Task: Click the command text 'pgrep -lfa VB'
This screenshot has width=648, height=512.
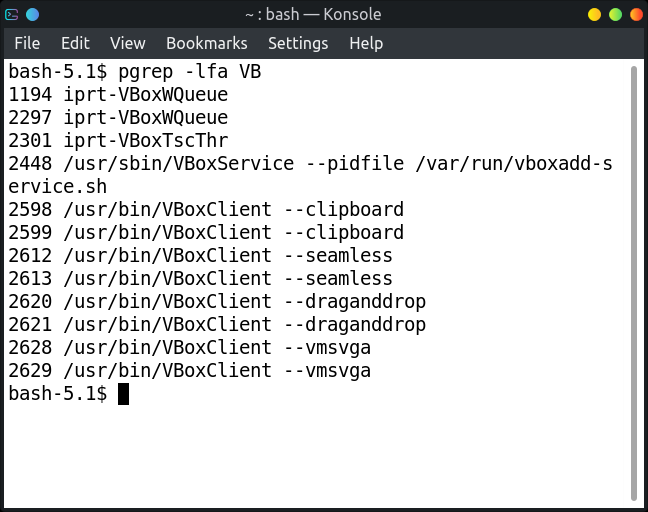Action: click(x=190, y=72)
